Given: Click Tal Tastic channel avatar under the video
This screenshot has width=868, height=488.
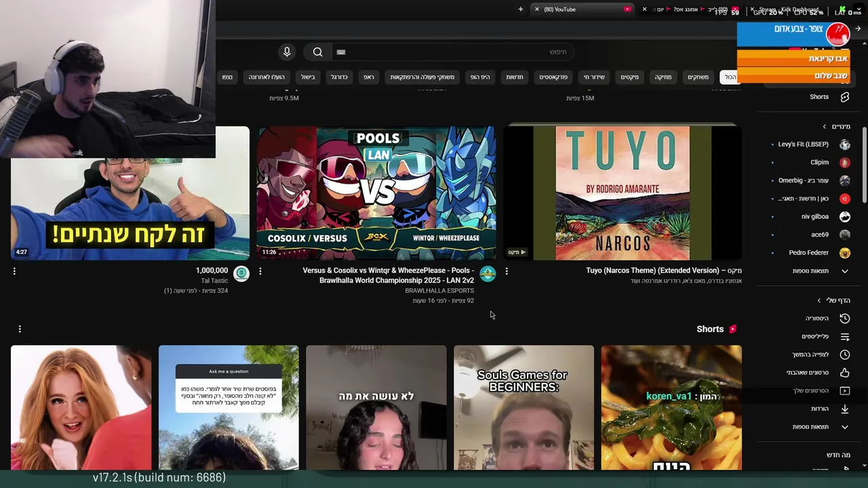Looking at the screenshot, I should [241, 274].
